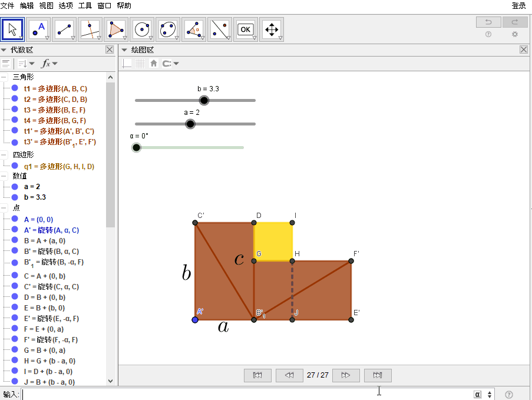Click the a = 2 slider handle

190,124
